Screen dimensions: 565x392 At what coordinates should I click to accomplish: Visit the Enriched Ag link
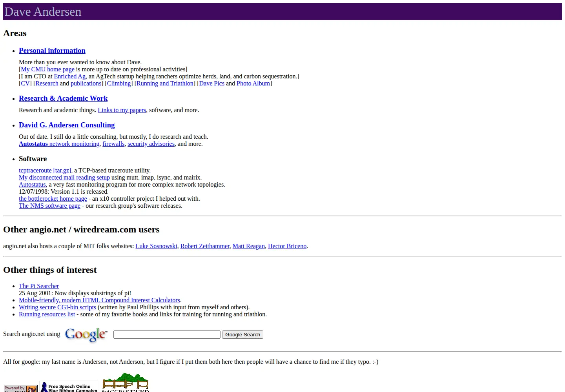[69, 76]
